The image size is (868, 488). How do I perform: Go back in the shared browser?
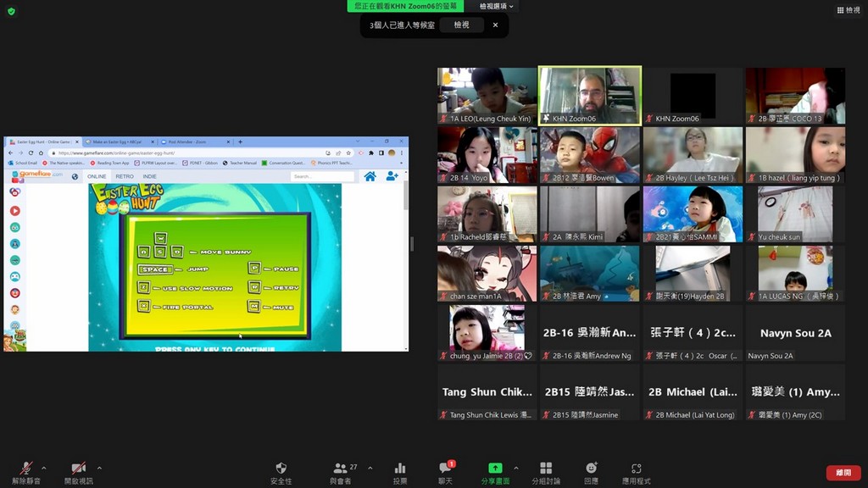click(x=10, y=152)
